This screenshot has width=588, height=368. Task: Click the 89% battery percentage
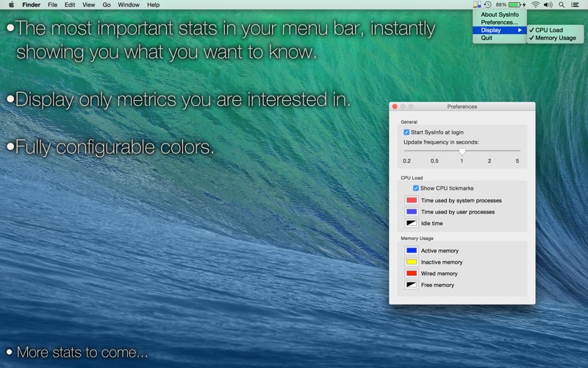click(x=501, y=4)
